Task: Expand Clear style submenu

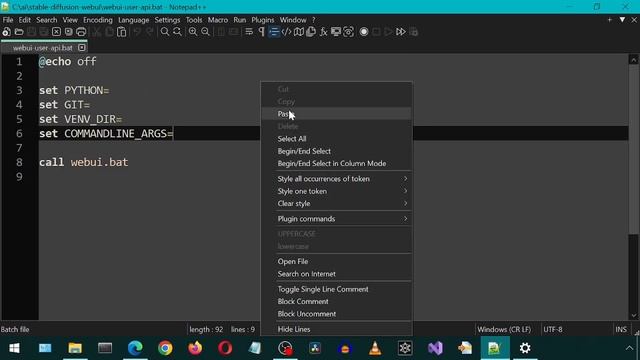Action: click(x=336, y=203)
